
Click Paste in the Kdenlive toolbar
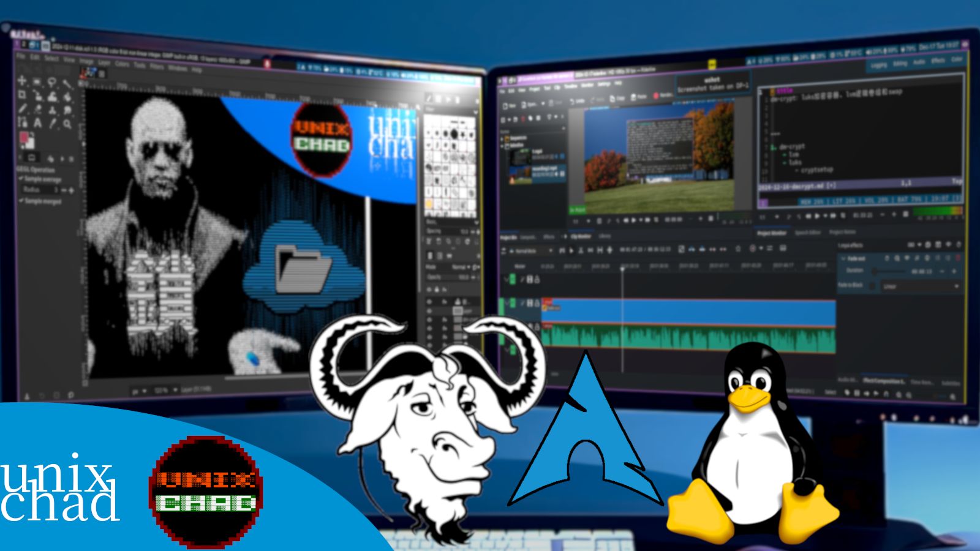pos(639,97)
